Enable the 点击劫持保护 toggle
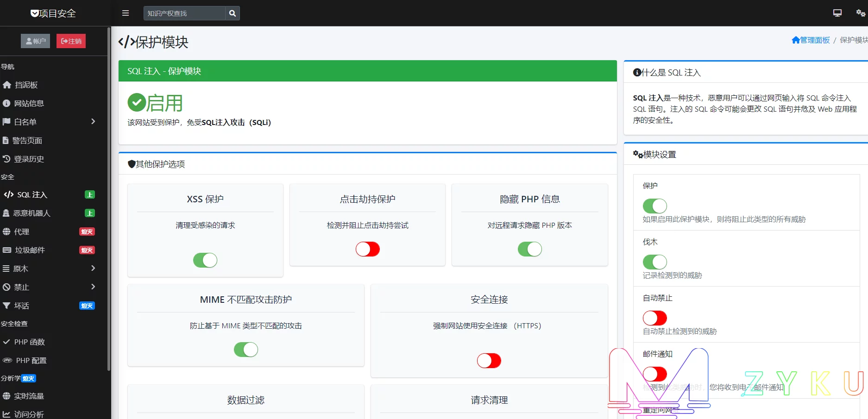Viewport: 868px width, 419px height. pyautogui.click(x=367, y=249)
